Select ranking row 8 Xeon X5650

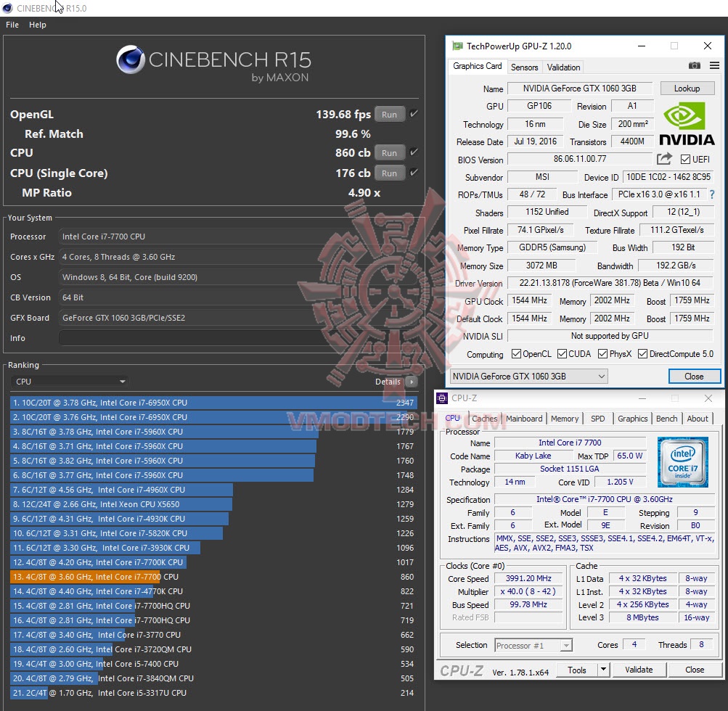tap(213, 504)
